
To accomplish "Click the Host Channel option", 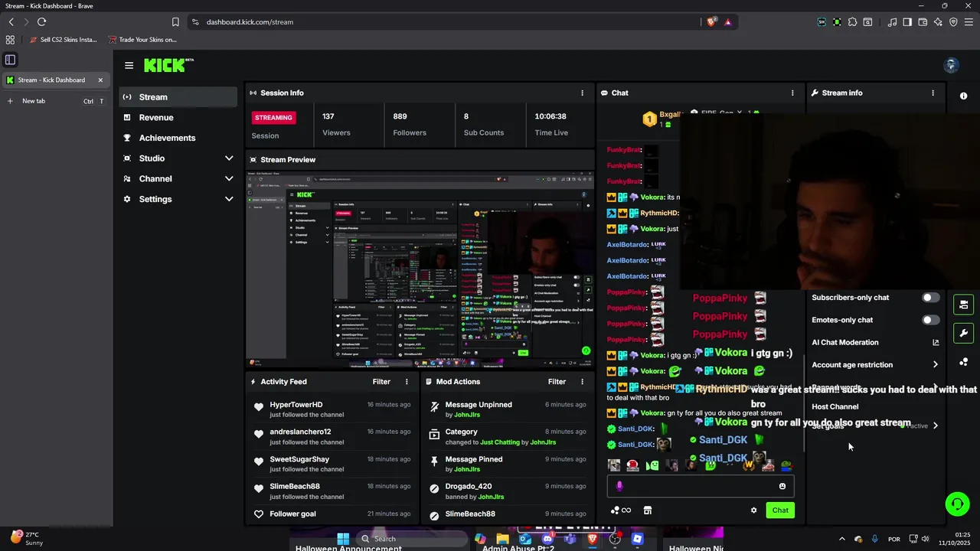I will click(x=835, y=407).
